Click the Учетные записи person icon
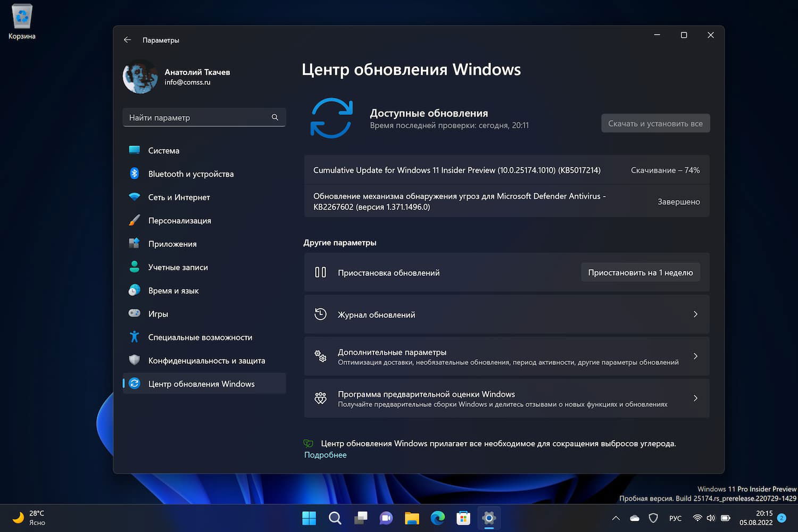 coord(135,267)
